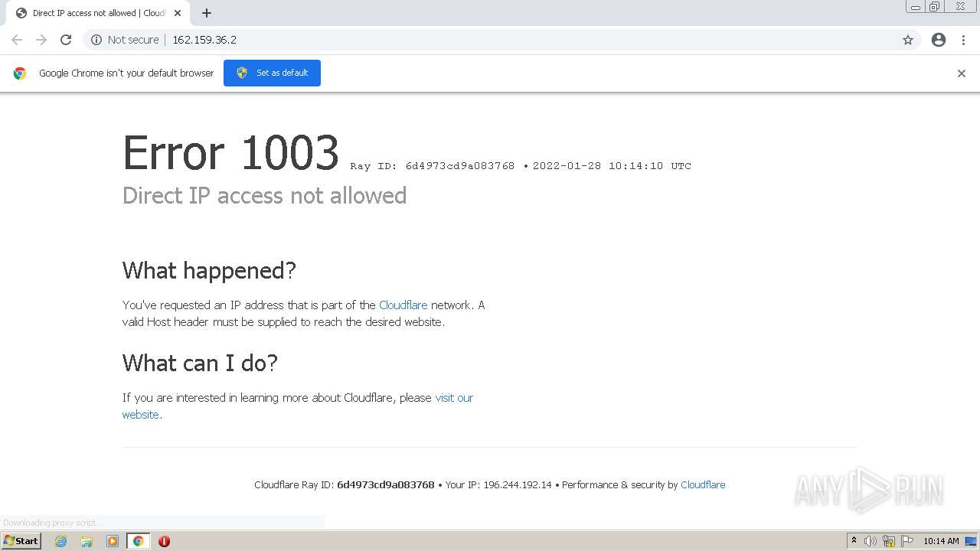Click the 10:14 AM system clock
Image resolution: width=980 pixels, height=551 pixels.
click(941, 541)
